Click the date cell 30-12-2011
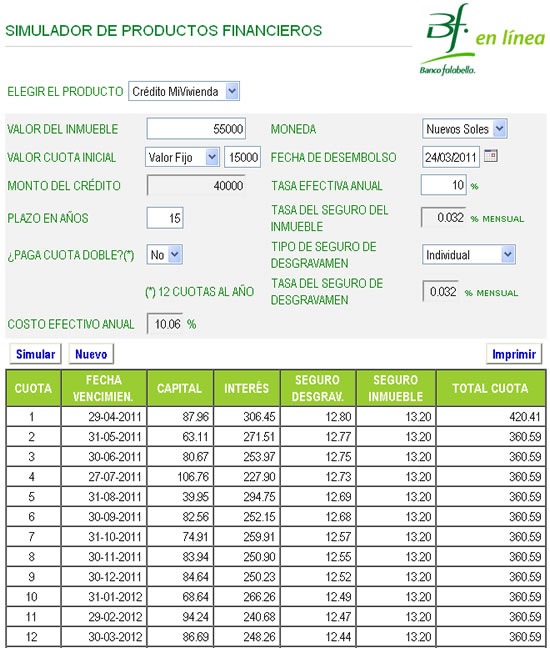The width and height of the screenshot is (550, 648). (x=104, y=577)
